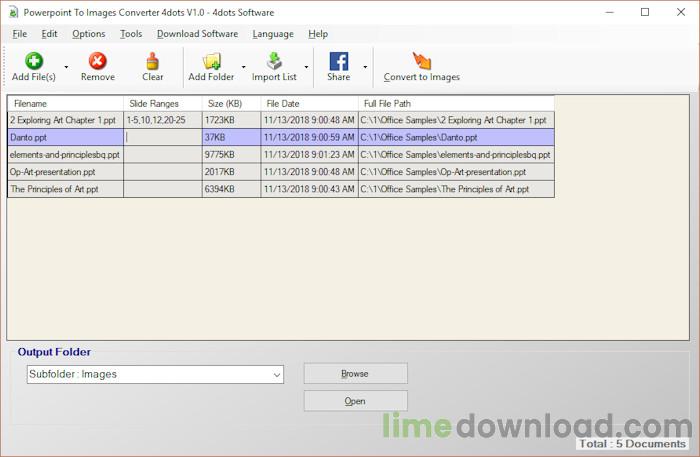Expand the Share dropdown arrow
Image resolution: width=700 pixels, height=457 pixels.
pos(365,67)
